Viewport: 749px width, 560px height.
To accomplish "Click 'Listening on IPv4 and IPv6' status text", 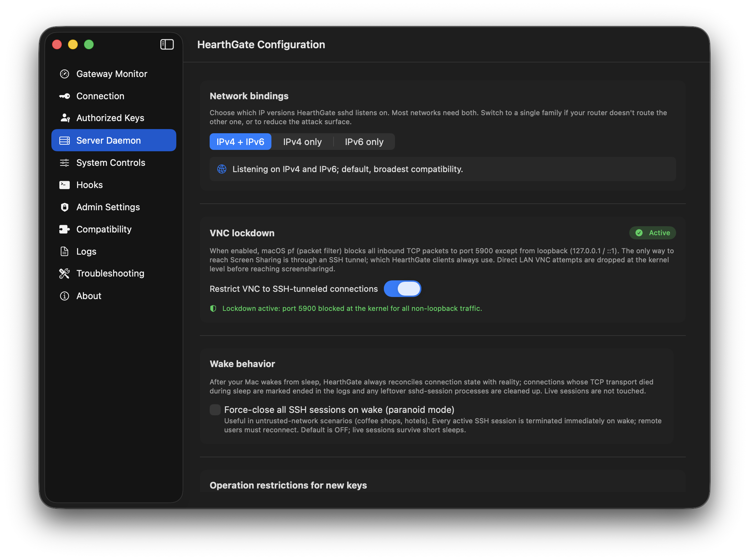I will pyautogui.click(x=348, y=169).
